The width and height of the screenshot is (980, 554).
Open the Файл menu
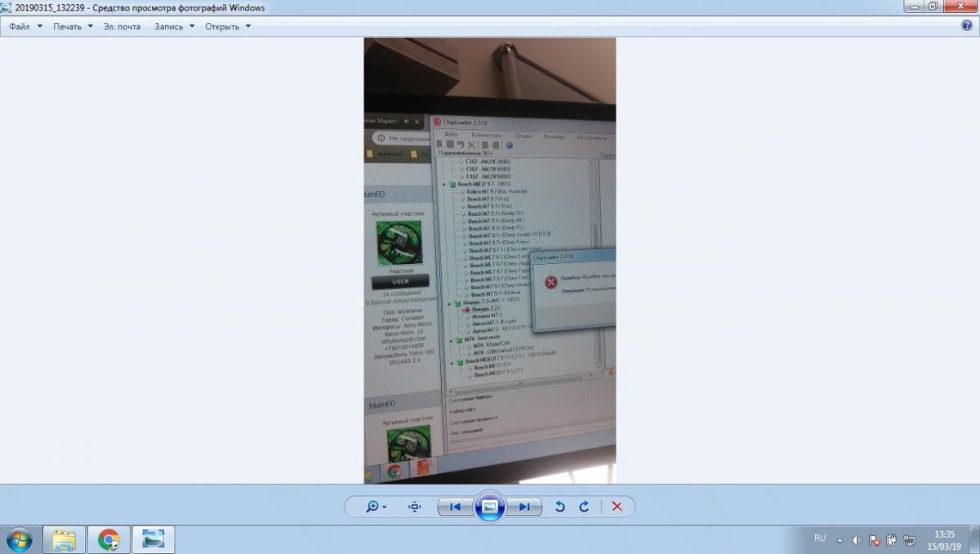pos(26,26)
